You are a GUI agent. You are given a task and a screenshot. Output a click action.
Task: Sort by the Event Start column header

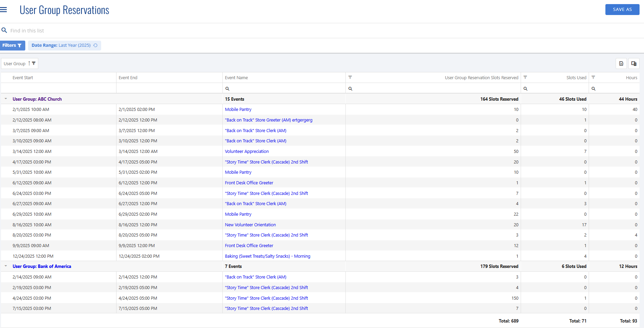(x=23, y=78)
